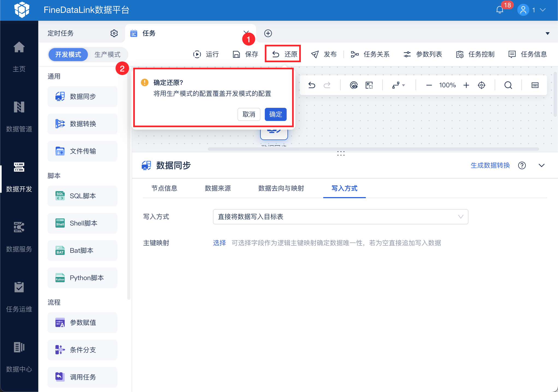Confirm restore with 确定 button
558x392 pixels.
point(275,114)
